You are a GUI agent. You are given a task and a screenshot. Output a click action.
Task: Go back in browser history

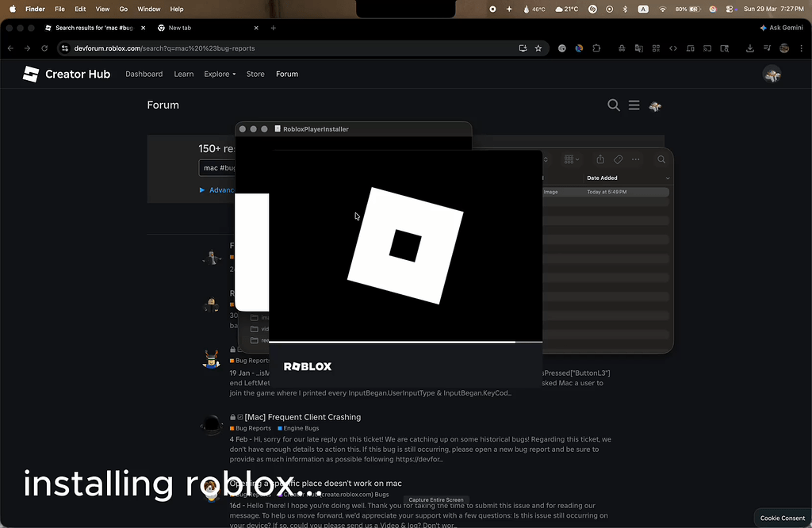[11, 48]
